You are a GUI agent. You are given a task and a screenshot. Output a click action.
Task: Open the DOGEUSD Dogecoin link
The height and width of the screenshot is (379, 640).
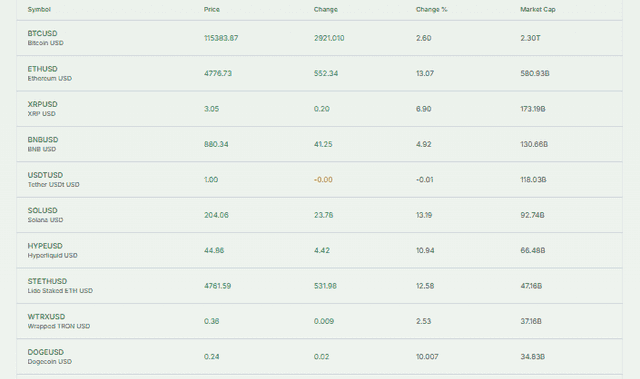click(x=46, y=352)
